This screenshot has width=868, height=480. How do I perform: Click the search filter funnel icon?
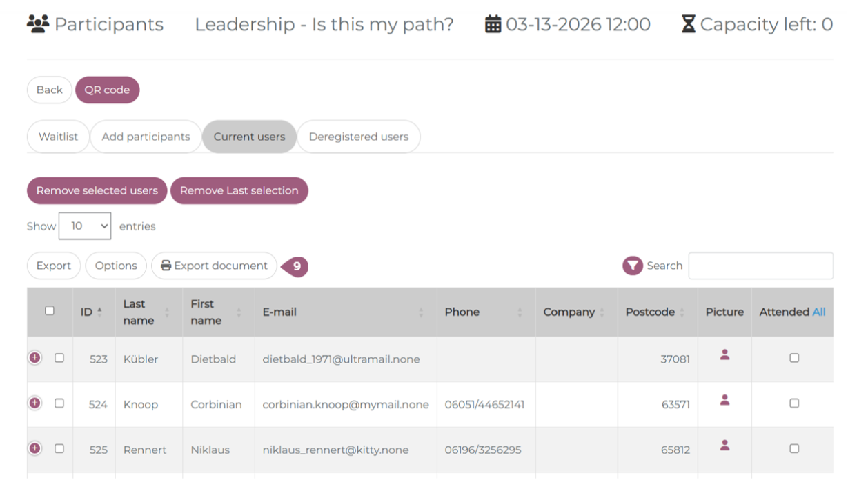pos(632,266)
